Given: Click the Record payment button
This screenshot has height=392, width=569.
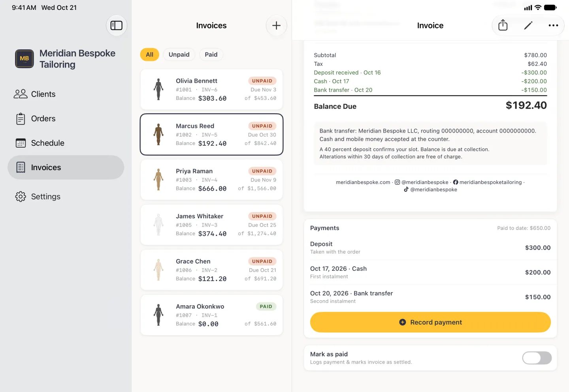Looking at the screenshot, I should point(430,322).
